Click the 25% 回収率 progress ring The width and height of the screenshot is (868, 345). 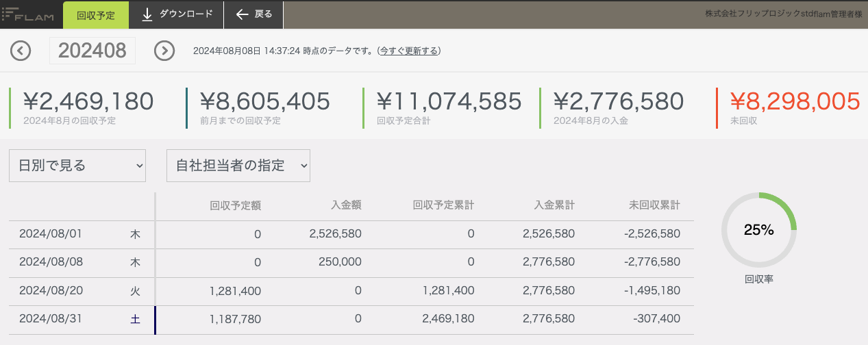pos(759,231)
